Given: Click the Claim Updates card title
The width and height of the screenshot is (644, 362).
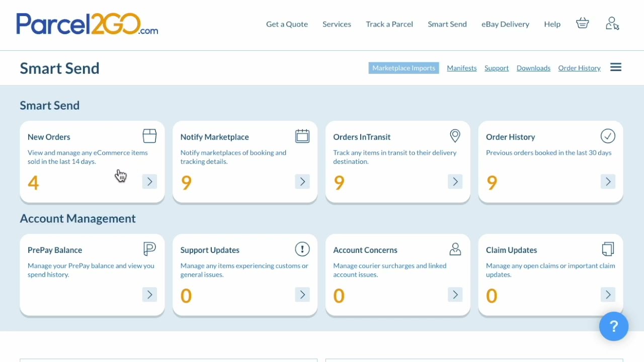Looking at the screenshot, I should click(x=511, y=250).
